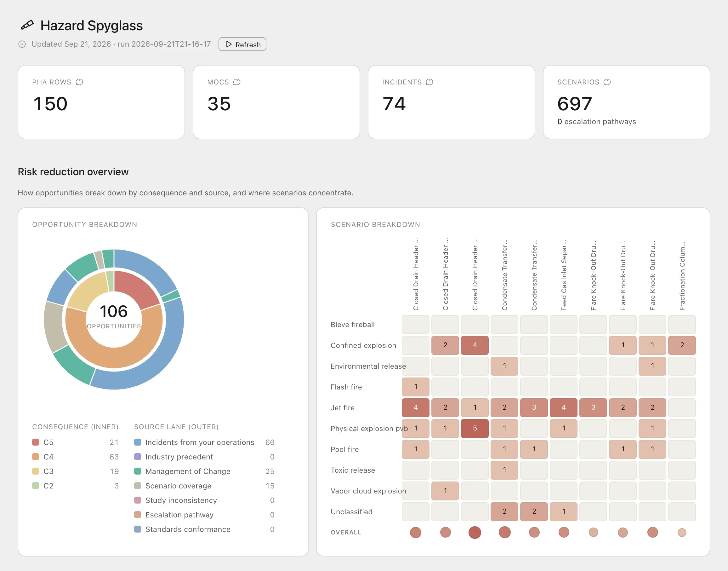The width and height of the screenshot is (728, 571).
Task: Click the Physical explosion cell showing 5
Action: (475, 428)
